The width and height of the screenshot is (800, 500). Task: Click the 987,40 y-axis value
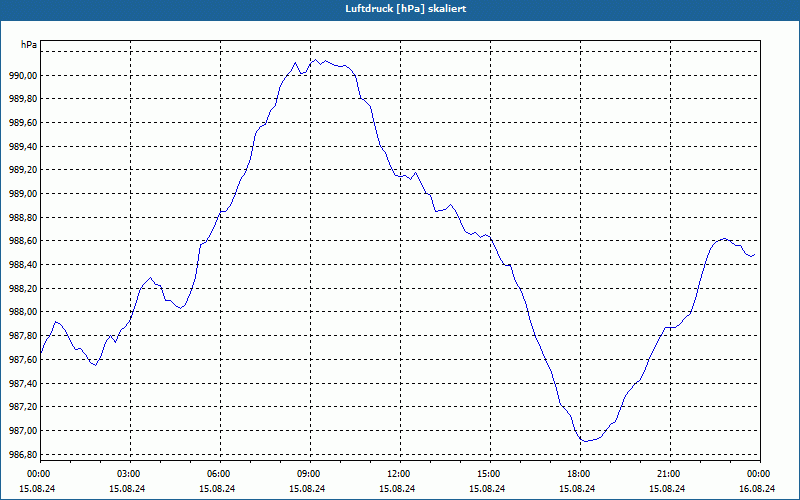pyautogui.click(x=23, y=383)
